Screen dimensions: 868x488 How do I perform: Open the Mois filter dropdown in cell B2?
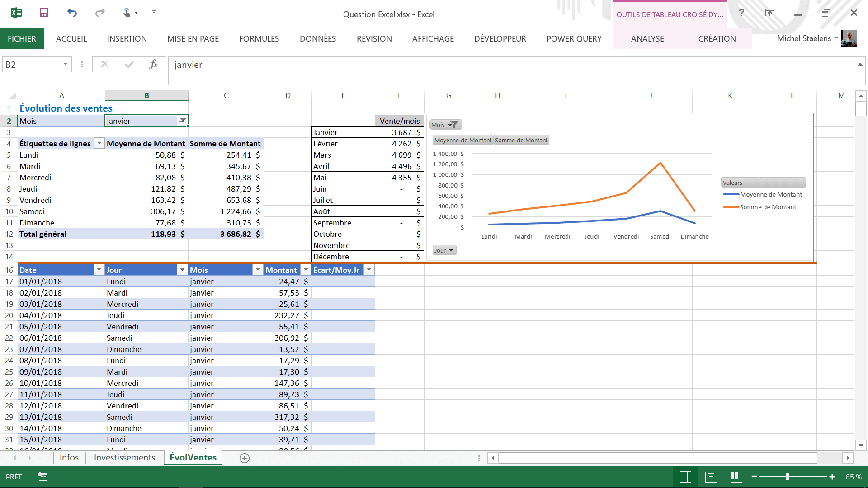tap(182, 121)
